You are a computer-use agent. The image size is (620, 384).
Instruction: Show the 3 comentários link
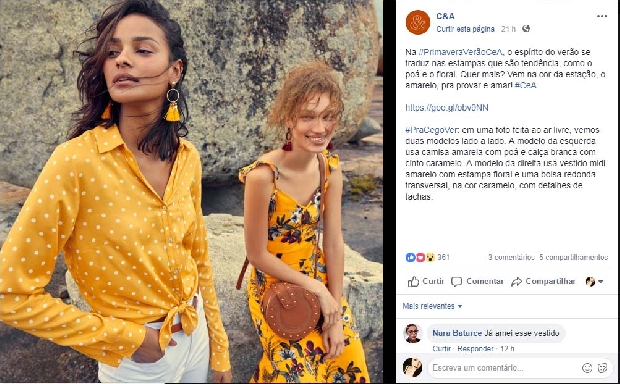[x=511, y=257]
